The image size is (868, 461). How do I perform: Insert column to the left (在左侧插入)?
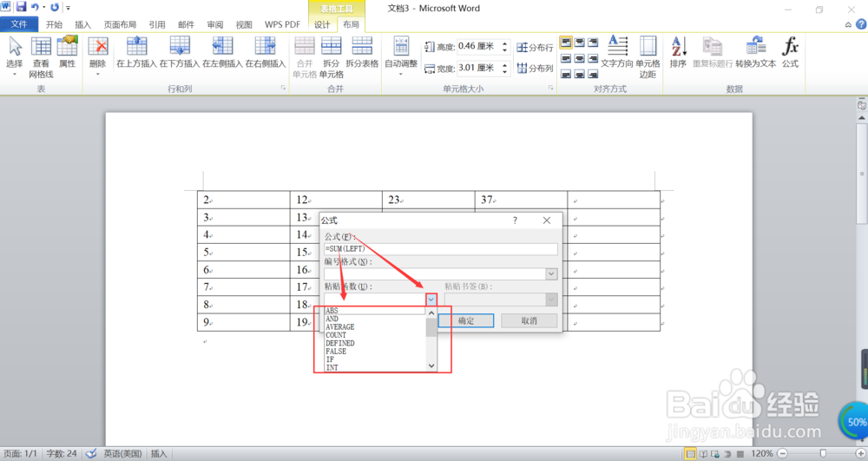point(222,53)
